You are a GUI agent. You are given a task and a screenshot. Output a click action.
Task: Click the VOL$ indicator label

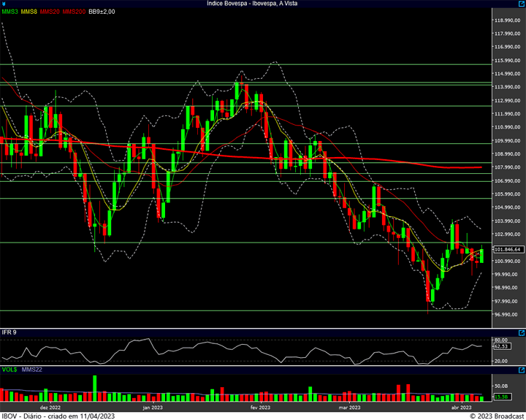9,370
